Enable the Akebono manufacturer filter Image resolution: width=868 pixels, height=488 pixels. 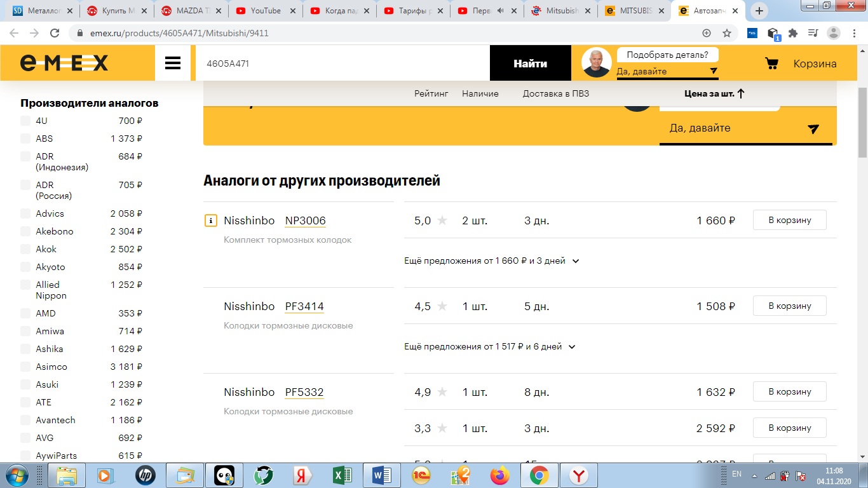(x=25, y=231)
